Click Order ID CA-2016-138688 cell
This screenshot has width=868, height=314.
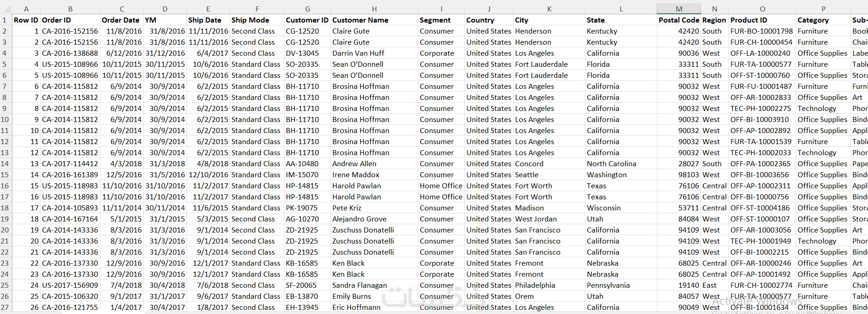pyautogui.click(x=70, y=53)
